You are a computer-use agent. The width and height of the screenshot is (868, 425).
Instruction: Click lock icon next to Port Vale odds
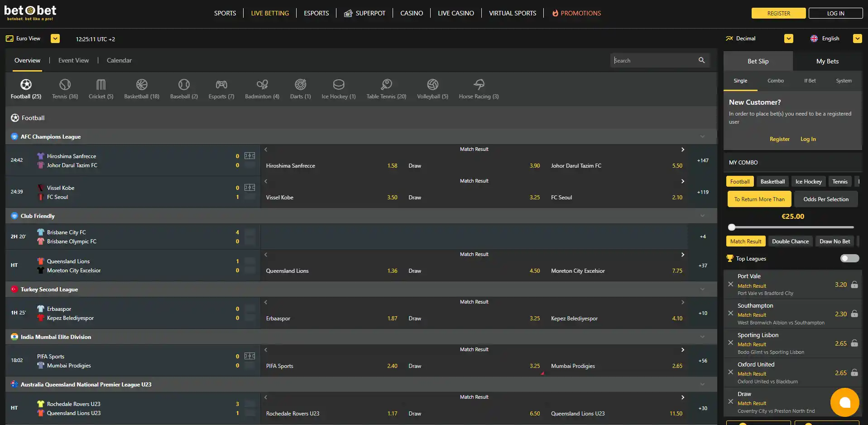coord(854,285)
